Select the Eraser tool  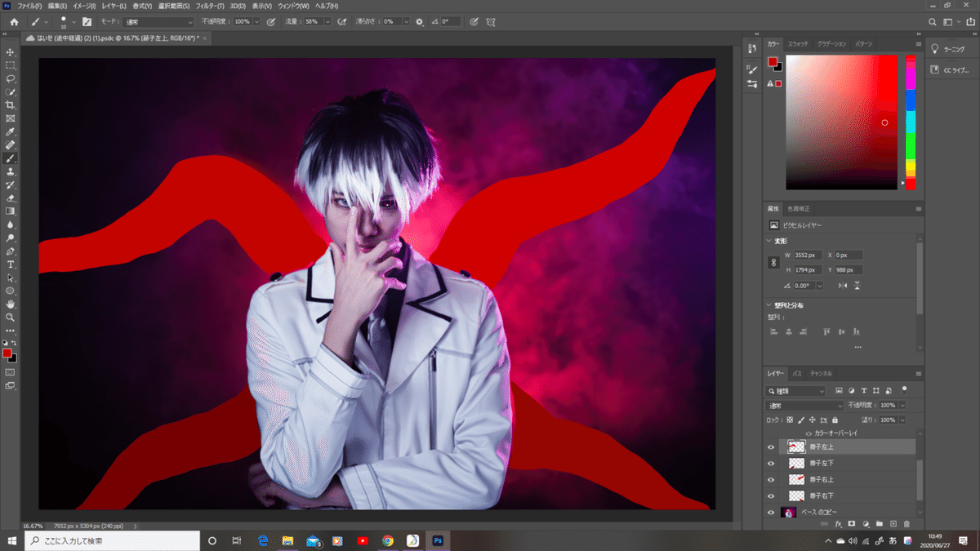point(11,198)
